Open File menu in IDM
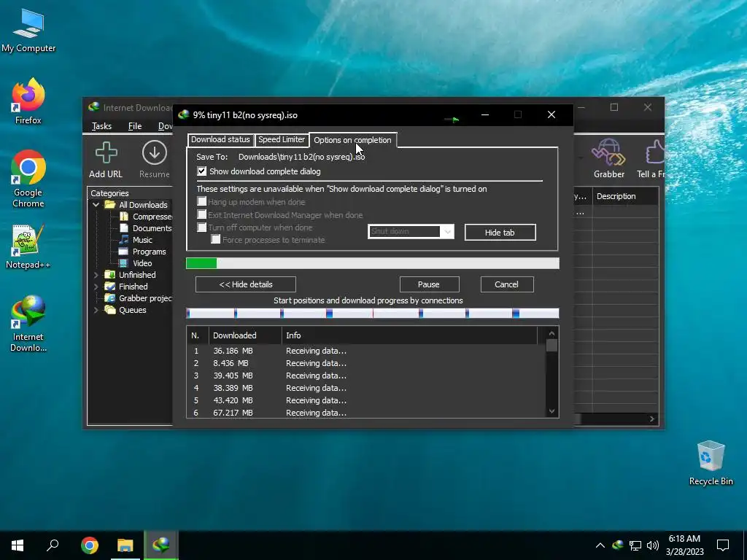The image size is (747, 560). click(x=135, y=125)
